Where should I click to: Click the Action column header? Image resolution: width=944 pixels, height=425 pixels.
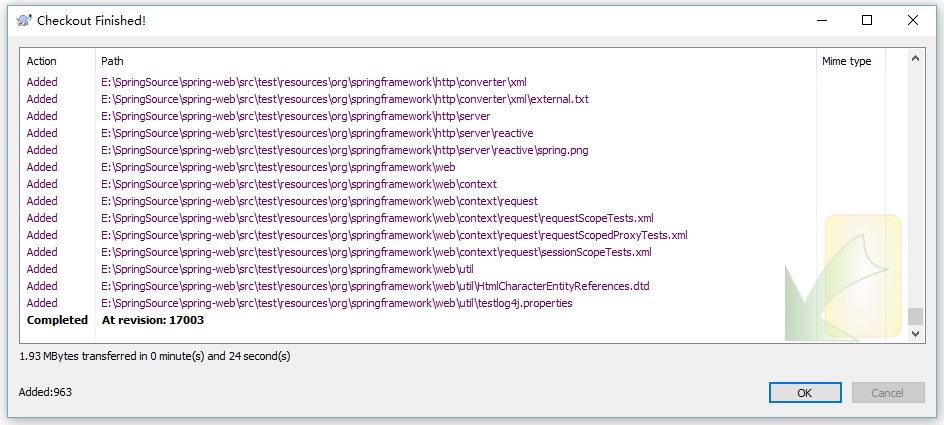(x=58, y=61)
